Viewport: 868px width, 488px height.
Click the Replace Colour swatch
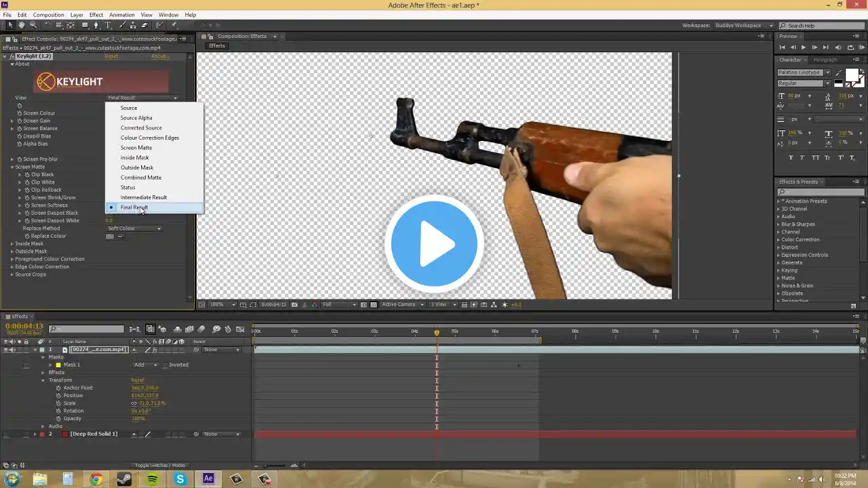[x=111, y=236]
